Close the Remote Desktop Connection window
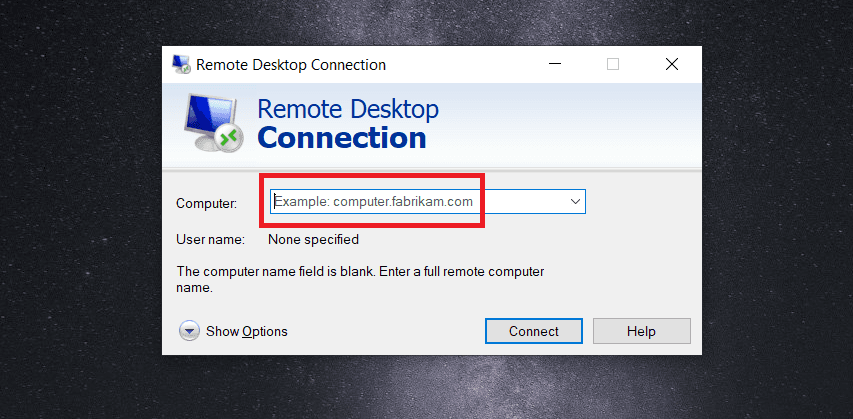Screen dimensions: 853x419 tap(672, 64)
